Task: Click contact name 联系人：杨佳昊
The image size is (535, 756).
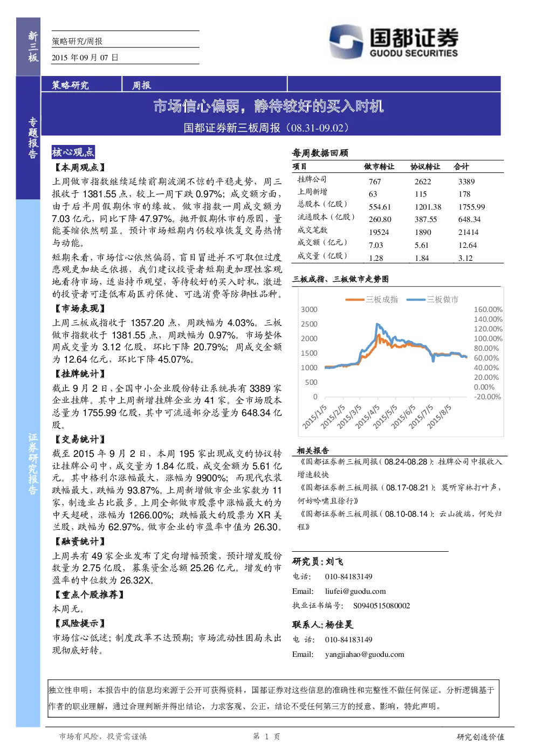Action: [x=323, y=625]
